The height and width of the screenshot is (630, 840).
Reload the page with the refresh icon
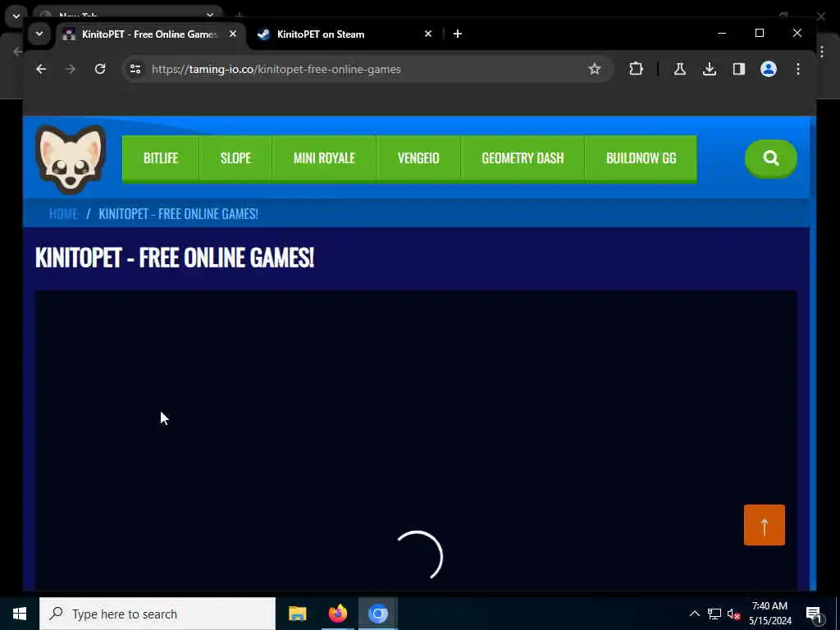point(99,69)
